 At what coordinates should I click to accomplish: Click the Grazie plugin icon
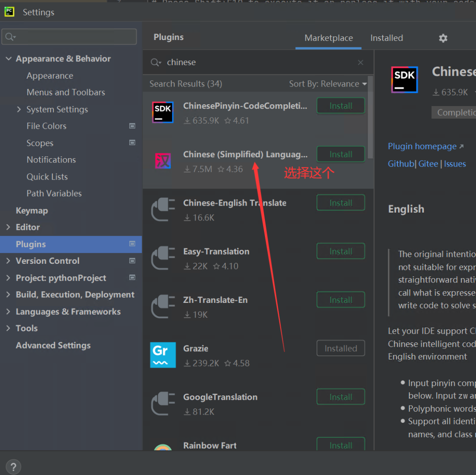click(x=163, y=355)
